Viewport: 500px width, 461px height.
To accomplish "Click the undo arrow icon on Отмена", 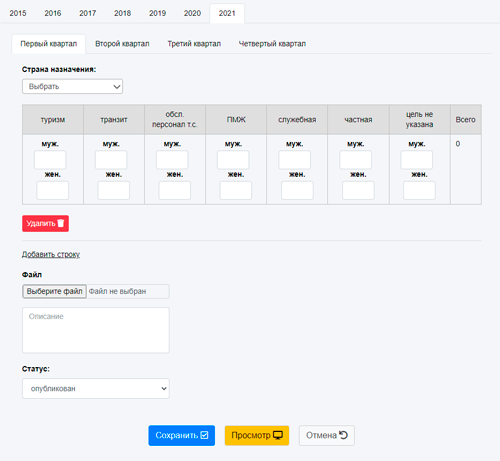I will 343,435.
